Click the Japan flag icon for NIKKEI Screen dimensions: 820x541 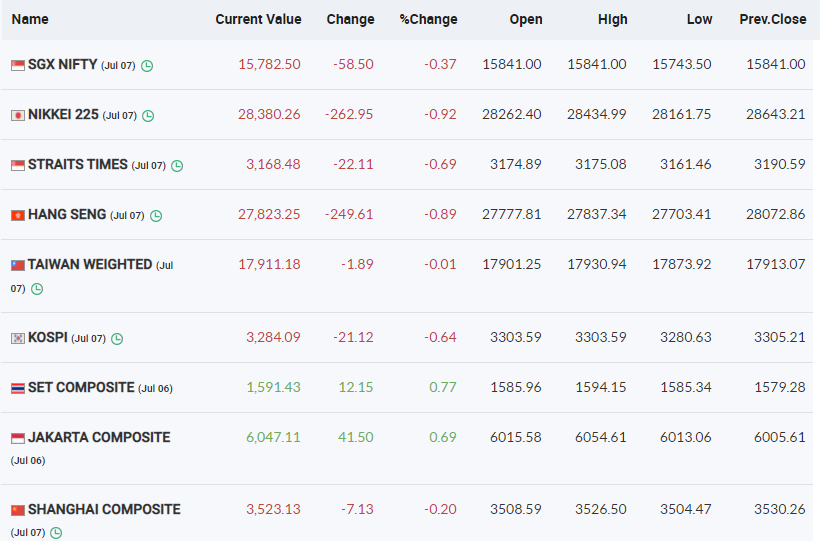click(x=17, y=115)
